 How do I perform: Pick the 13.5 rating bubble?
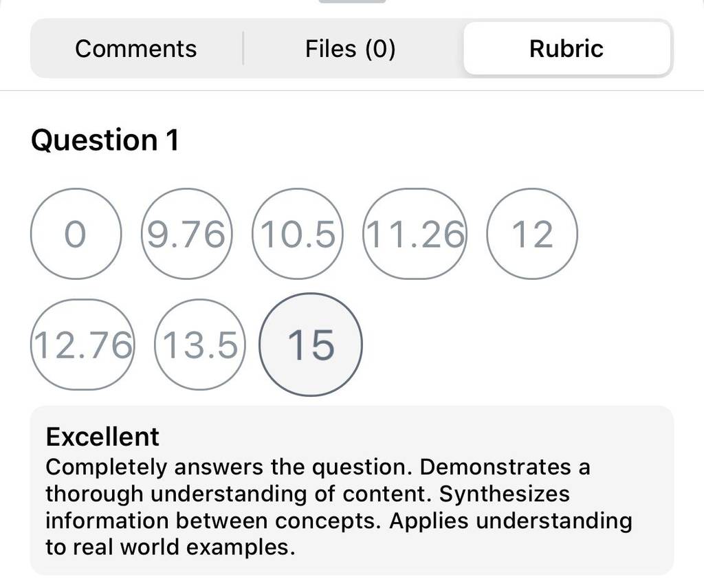point(200,345)
